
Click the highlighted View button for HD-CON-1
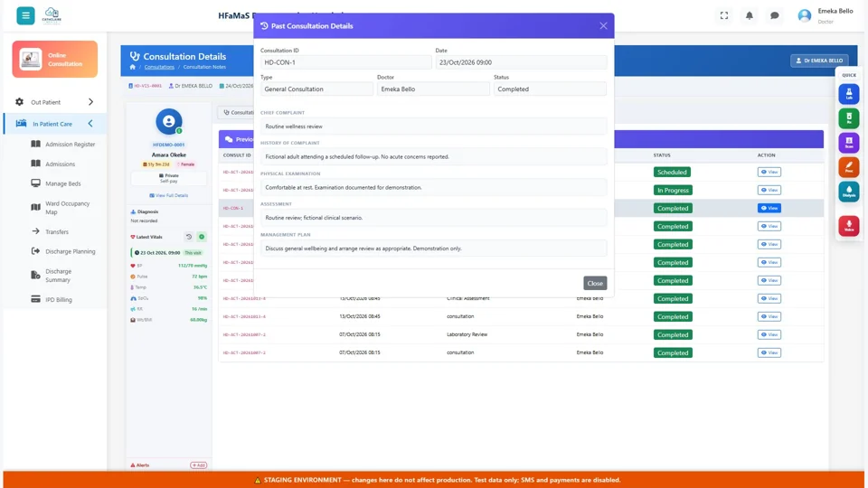tap(769, 208)
